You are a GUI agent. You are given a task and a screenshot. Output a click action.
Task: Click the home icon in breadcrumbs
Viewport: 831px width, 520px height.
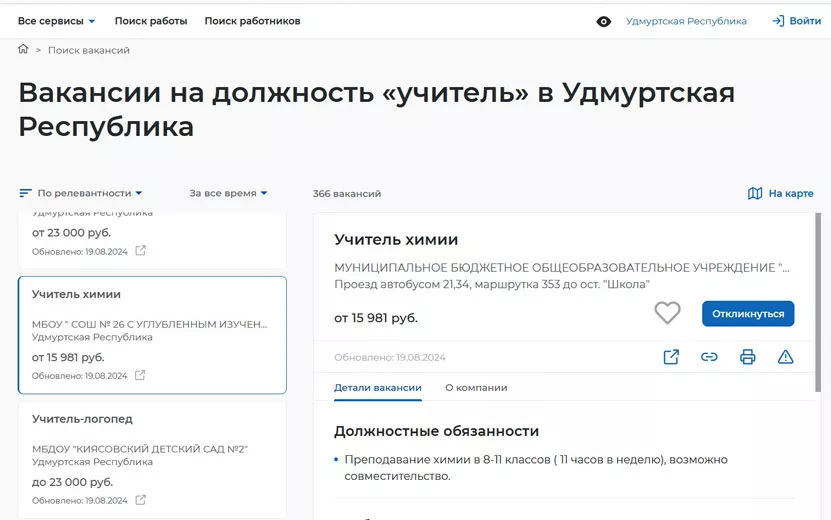tap(23, 49)
